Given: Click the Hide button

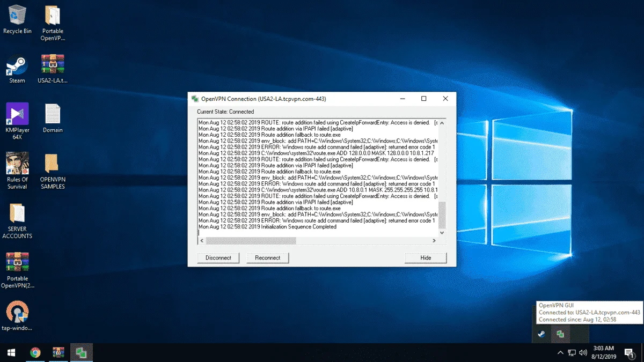Looking at the screenshot, I should pyautogui.click(x=426, y=258).
